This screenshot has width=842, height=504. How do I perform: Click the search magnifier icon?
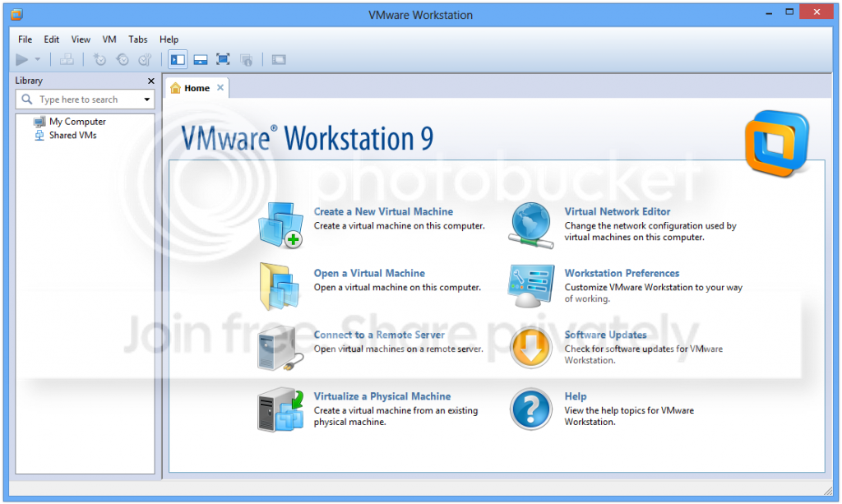tap(27, 99)
